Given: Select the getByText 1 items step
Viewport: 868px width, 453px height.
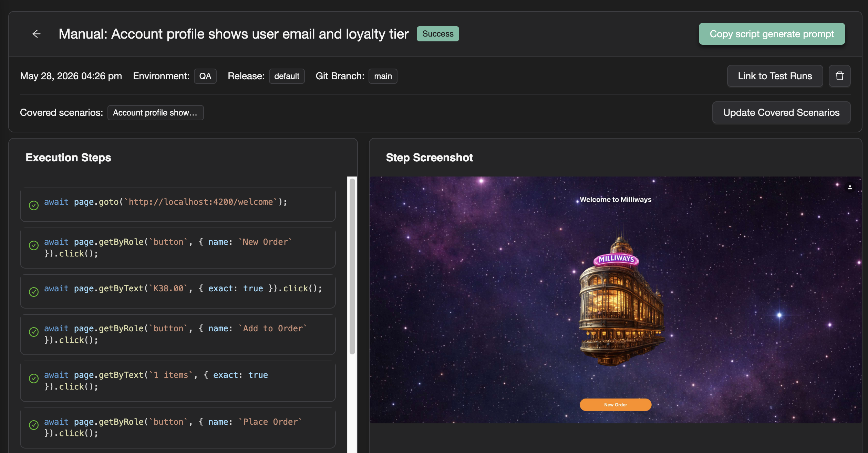Looking at the screenshot, I should (178, 381).
